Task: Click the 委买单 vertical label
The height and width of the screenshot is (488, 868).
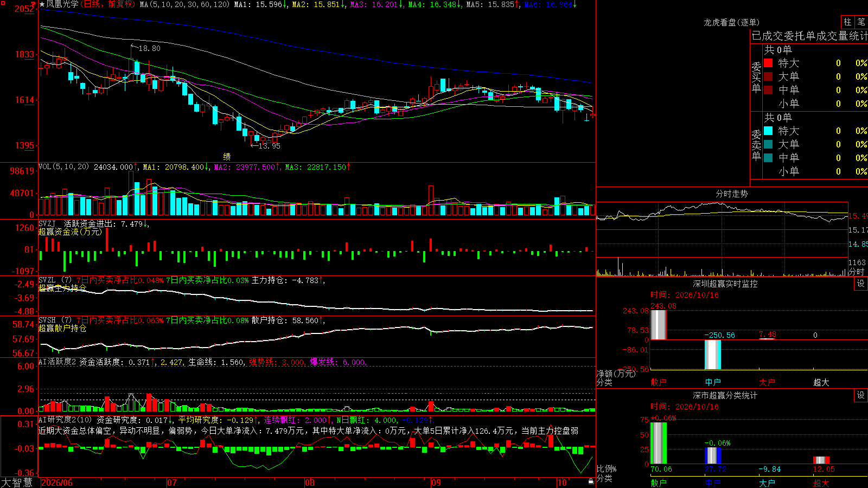Action: [756, 77]
